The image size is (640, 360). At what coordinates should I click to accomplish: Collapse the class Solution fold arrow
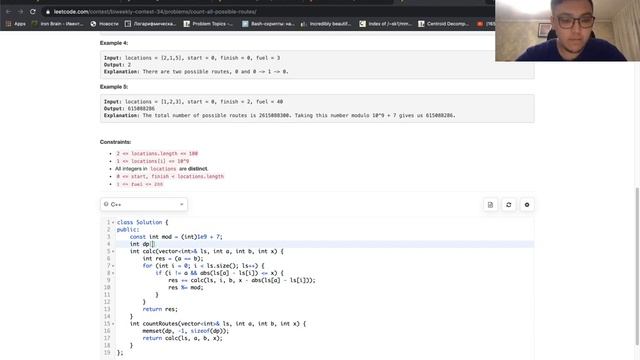point(113,222)
